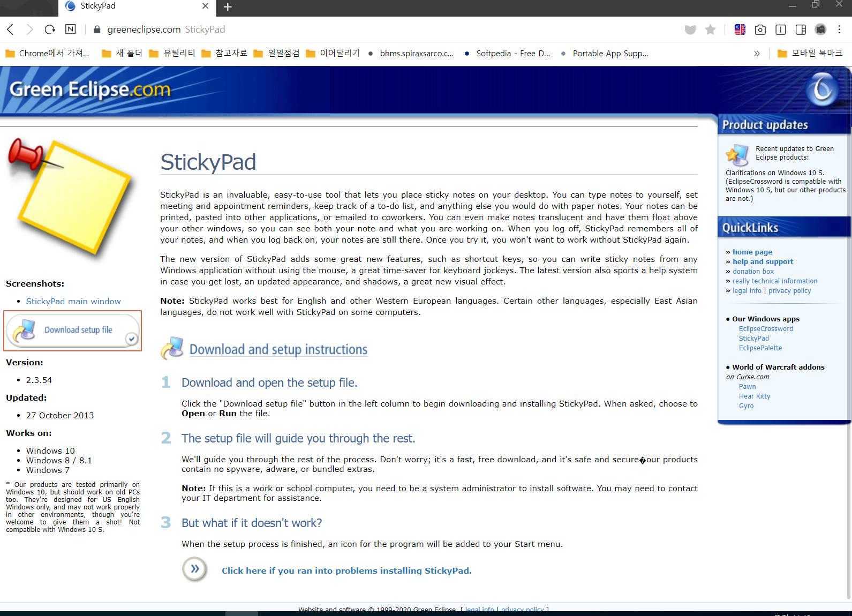The image size is (852, 616).
Task: Open the '일일점검' bookmark folder
Action: click(276, 53)
